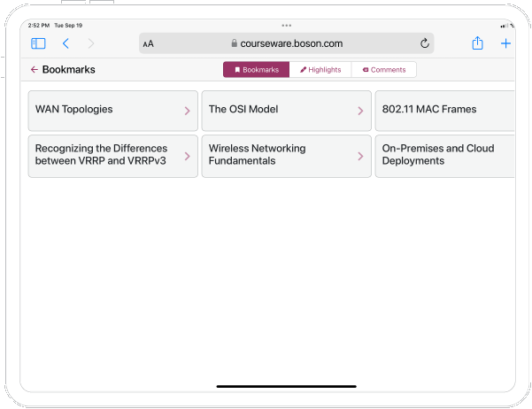The height and width of the screenshot is (409, 532).
Task: Tap the home indicator bar
Action: pos(286,386)
